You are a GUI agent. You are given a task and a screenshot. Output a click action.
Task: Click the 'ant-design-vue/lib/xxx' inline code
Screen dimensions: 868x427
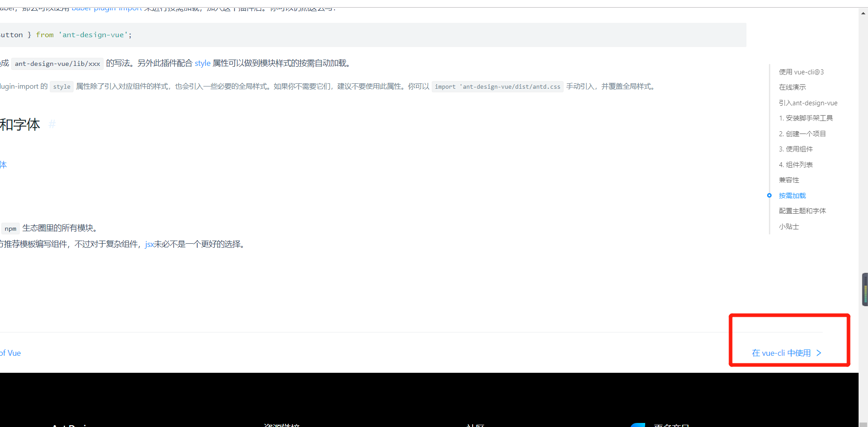pyautogui.click(x=57, y=64)
